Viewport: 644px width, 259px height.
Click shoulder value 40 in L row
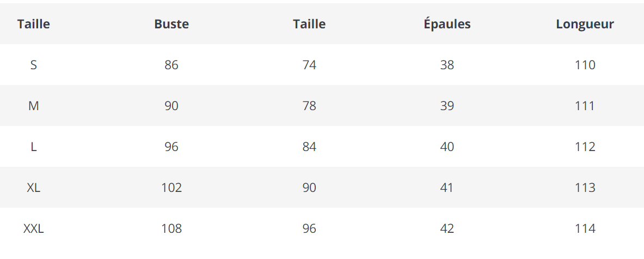447,147
